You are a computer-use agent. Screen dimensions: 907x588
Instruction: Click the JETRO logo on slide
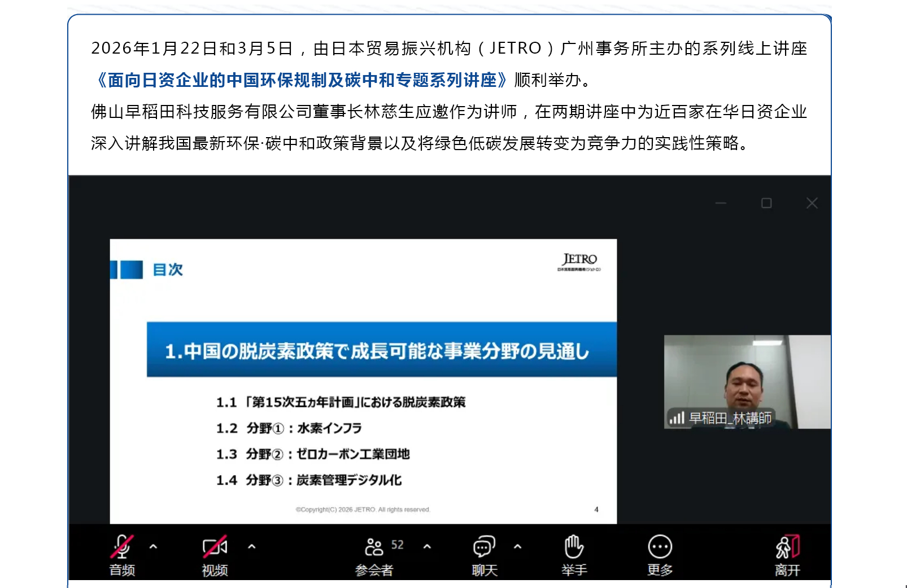point(579,261)
